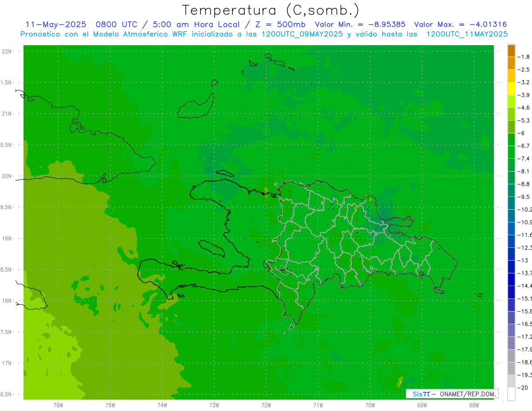Click the '18N' latitude label
The width and height of the screenshot is (532, 411).
click(x=8, y=301)
